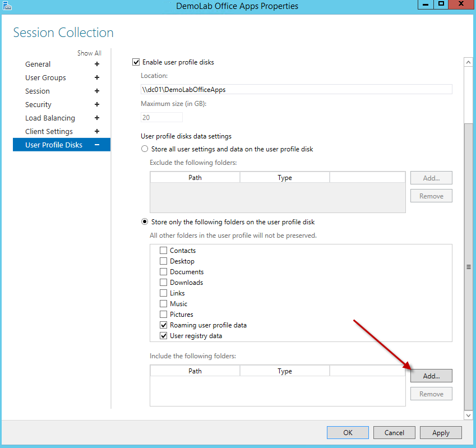Select Store all user settings option
Image resolution: width=476 pixels, height=448 pixels.
click(145, 149)
